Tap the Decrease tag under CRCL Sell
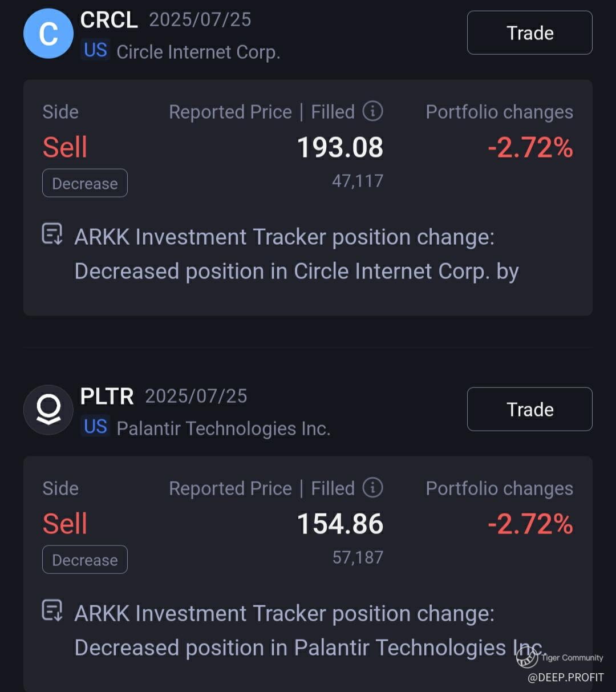Viewport: 616px width, 692px height. pyautogui.click(x=85, y=183)
